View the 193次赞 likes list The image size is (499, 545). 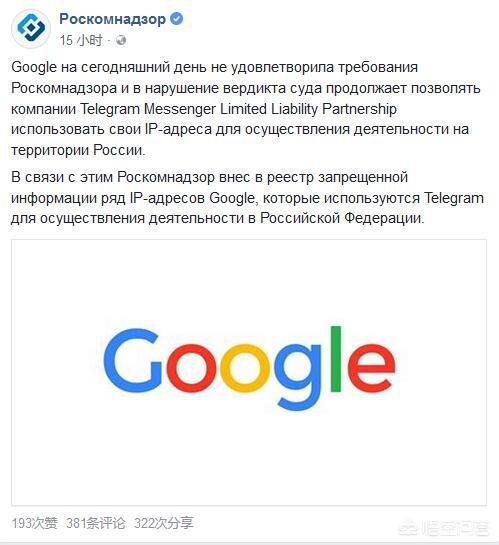pos(34,523)
